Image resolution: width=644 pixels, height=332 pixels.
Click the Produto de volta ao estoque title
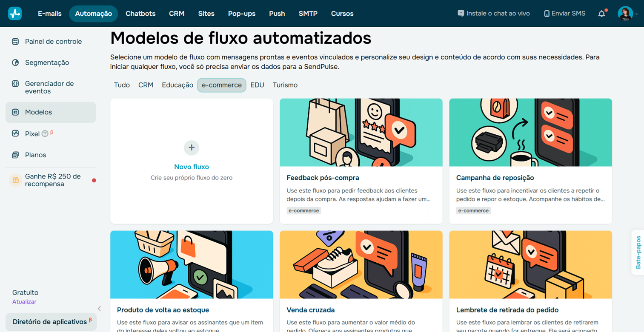coord(163,310)
